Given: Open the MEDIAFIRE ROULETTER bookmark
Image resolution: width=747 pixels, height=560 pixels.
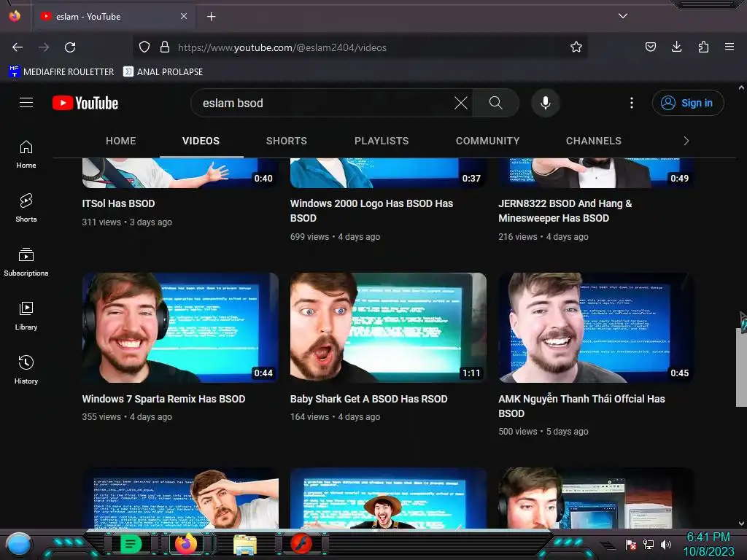Looking at the screenshot, I should 61,72.
